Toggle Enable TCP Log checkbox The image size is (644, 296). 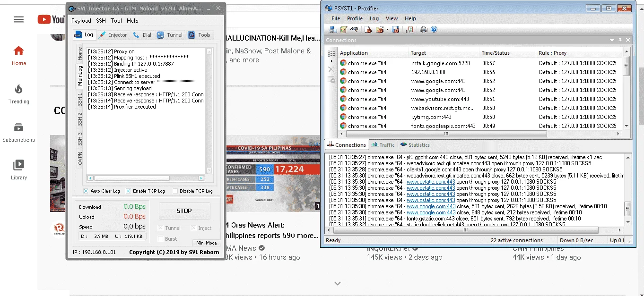[x=128, y=191]
